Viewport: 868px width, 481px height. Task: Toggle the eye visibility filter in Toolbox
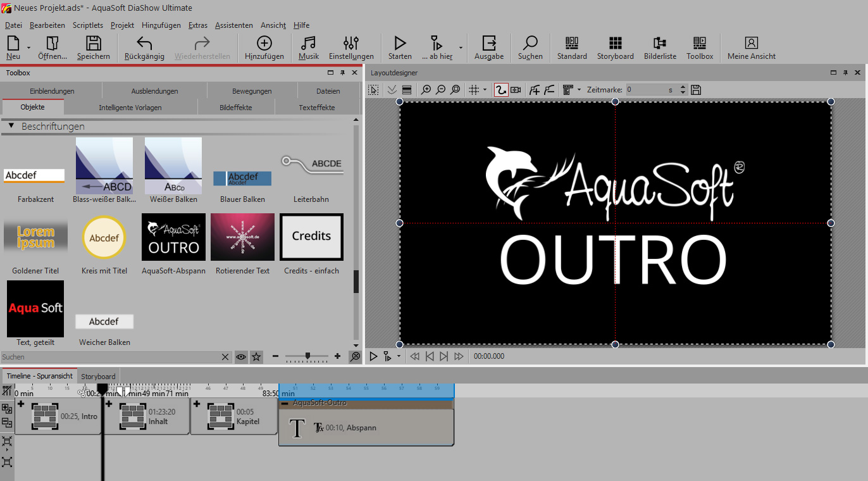[241, 357]
